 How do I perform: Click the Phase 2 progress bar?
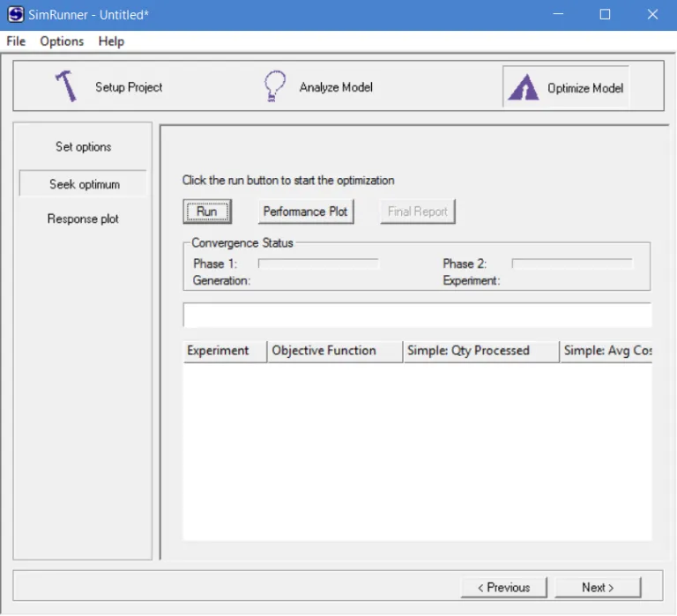tap(572, 263)
